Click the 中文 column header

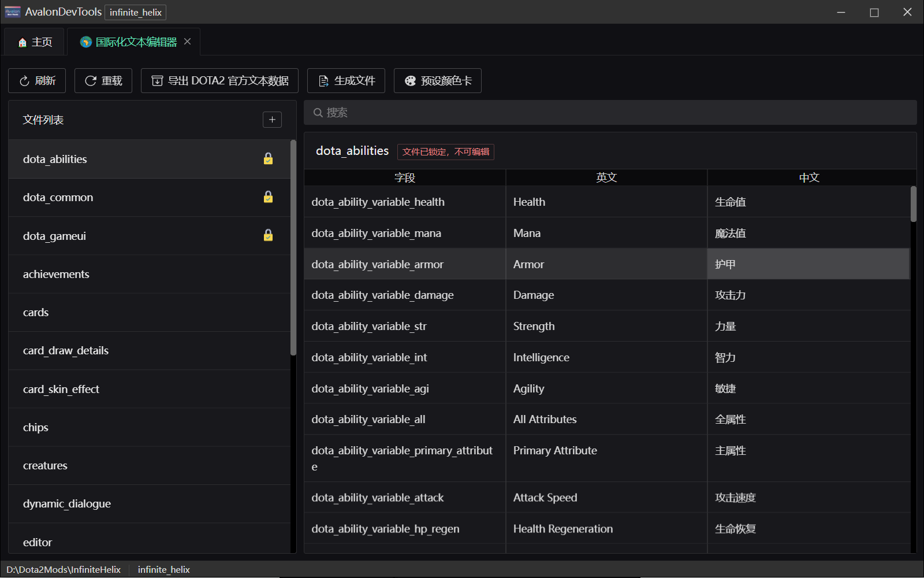(x=809, y=177)
